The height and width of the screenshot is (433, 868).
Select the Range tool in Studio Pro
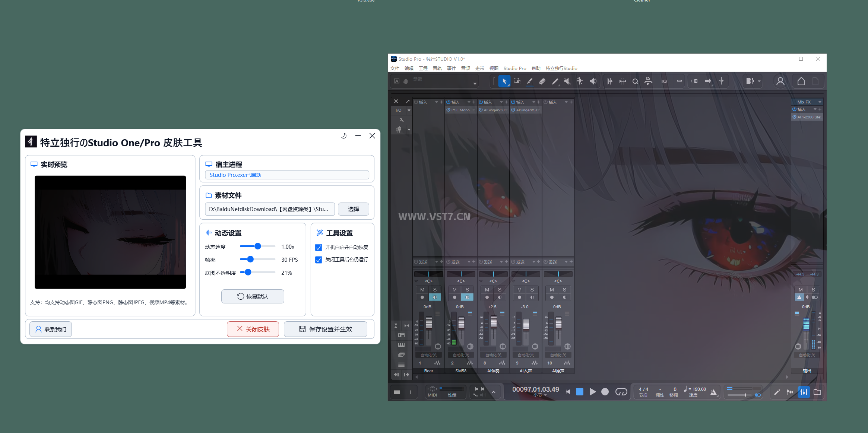pyautogui.click(x=517, y=81)
